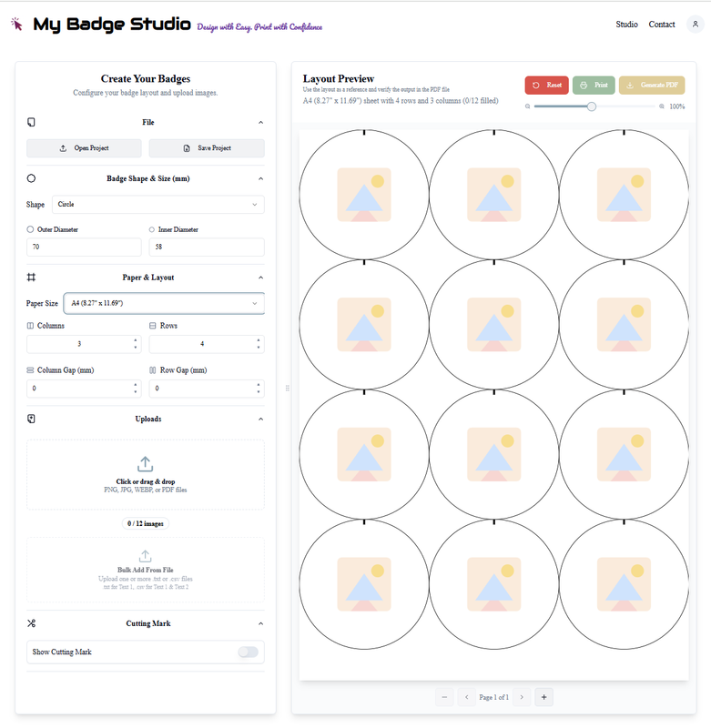Collapse the File section chevron
Viewport: 711px width, 728px height.
[260, 122]
